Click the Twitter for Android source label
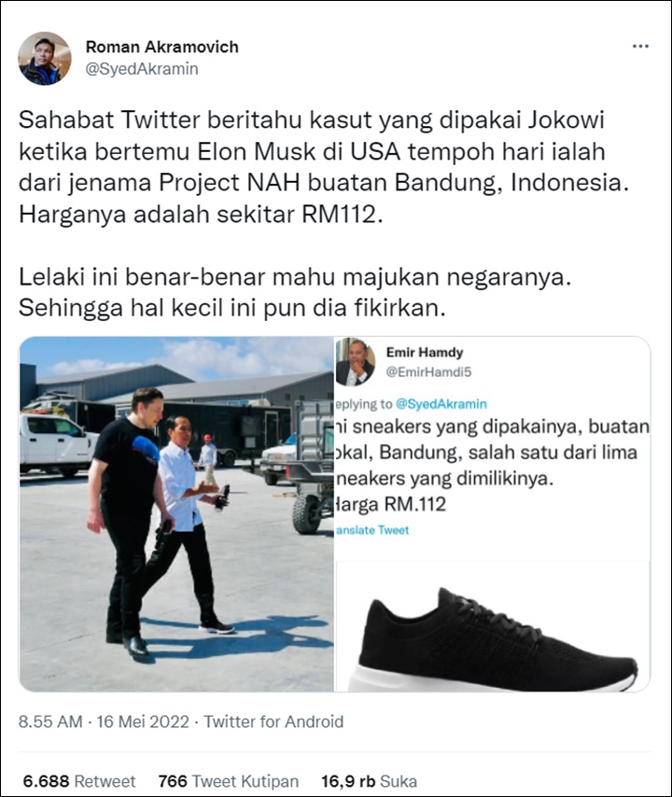Image resolution: width=672 pixels, height=797 pixels. click(x=273, y=721)
